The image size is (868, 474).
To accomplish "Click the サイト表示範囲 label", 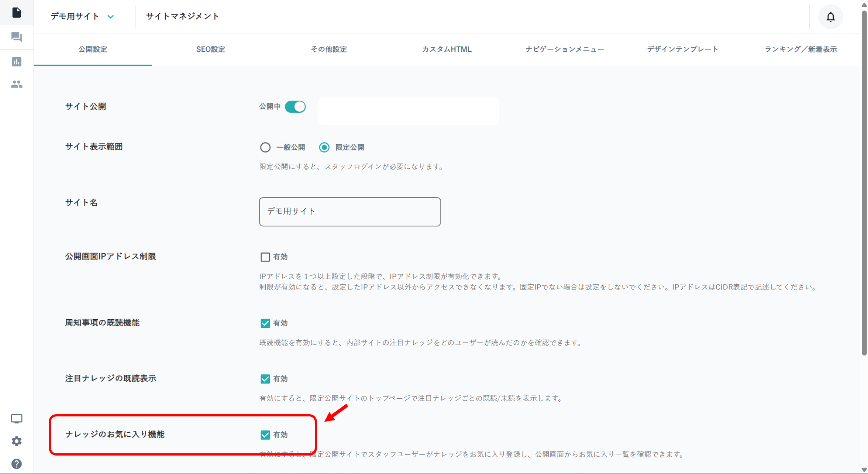I will [94, 147].
